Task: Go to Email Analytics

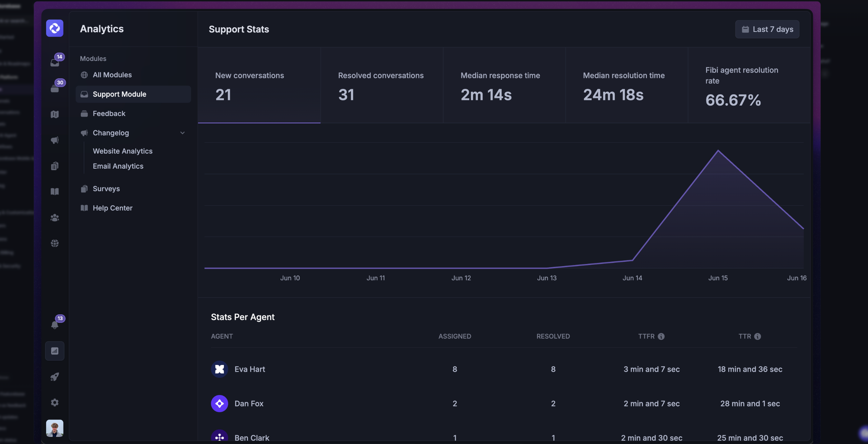Action: (118, 166)
